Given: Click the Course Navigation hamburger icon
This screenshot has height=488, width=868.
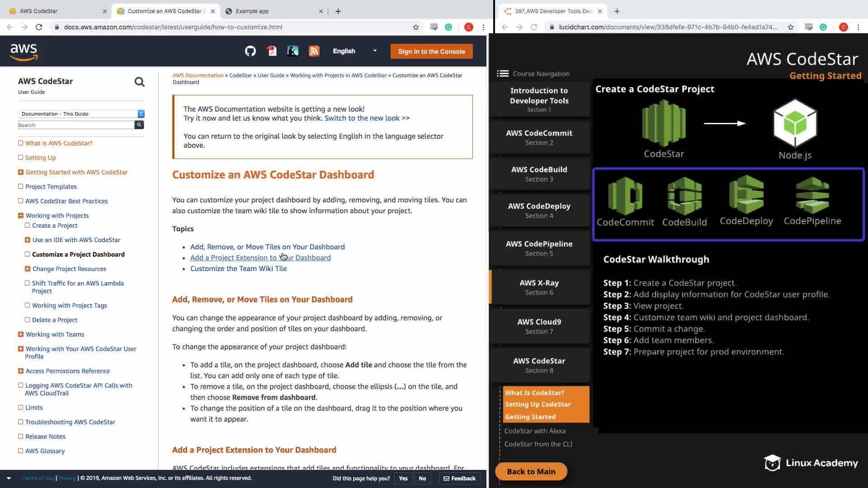Looking at the screenshot, I should coord(502,74).
